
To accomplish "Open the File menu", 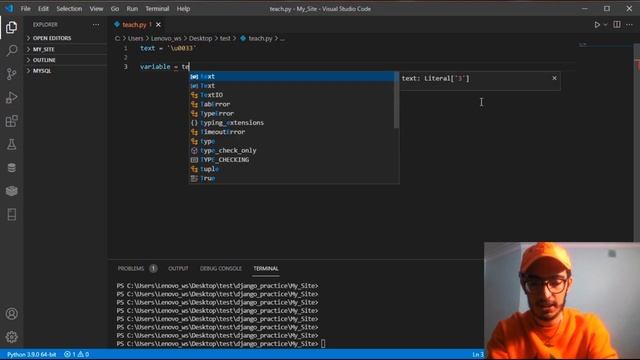I will 25,9.
